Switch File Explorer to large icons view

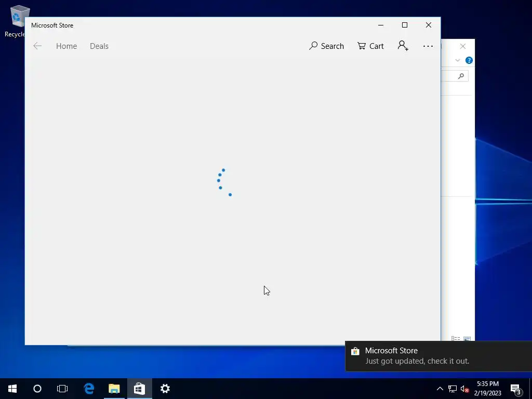(467, 339)
